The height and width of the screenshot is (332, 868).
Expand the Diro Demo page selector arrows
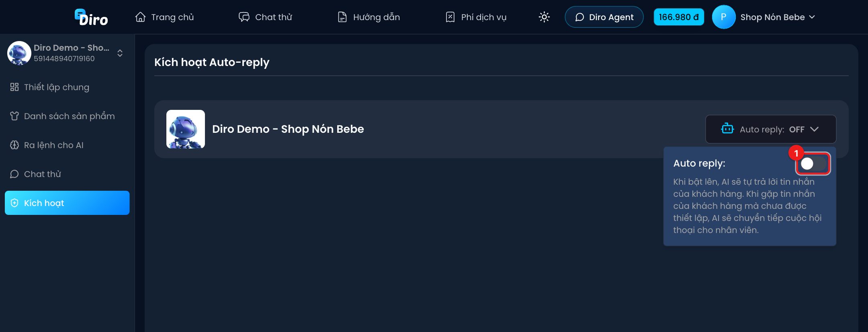[120, 53]
